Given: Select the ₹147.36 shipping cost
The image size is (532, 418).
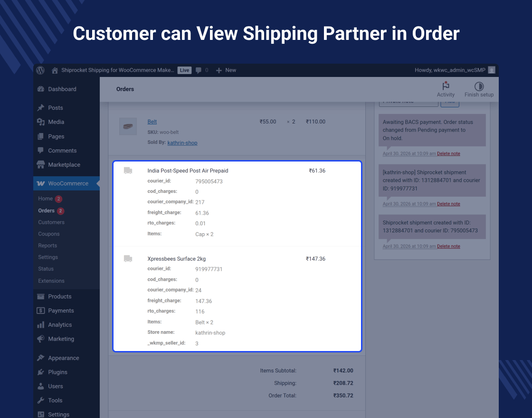Looking at the screenshot, I should pyautogui.click(x=315, y=258).
